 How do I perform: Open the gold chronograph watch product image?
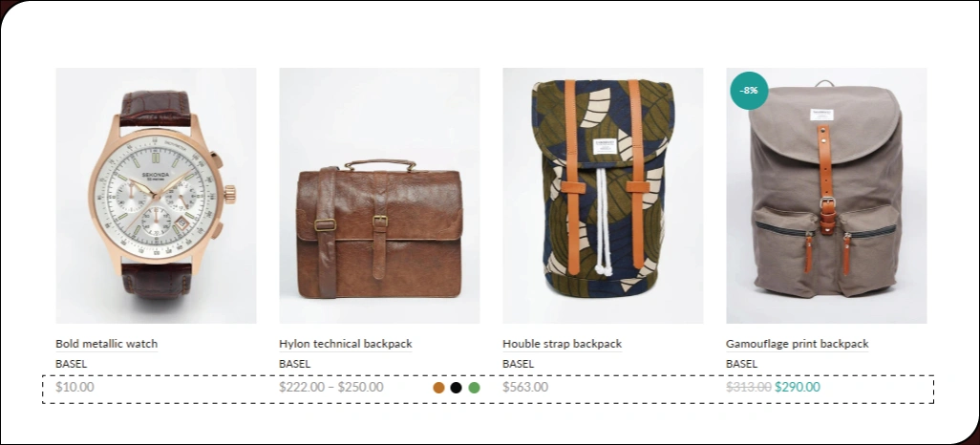156,196
